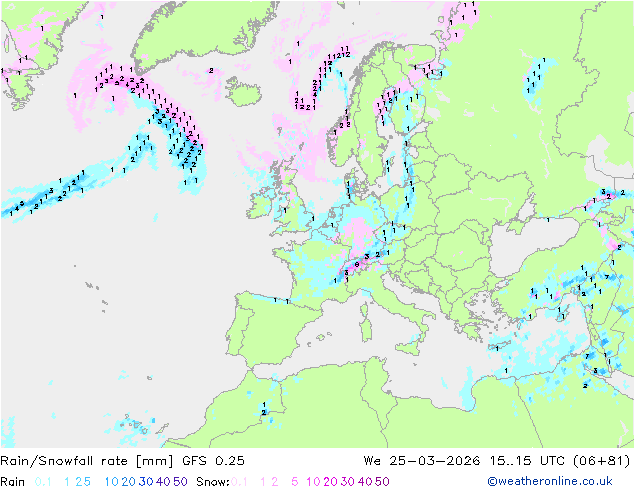Image resolution: width=634 pixels, height=490 pixels.
Task: Select the Rain legend 50 value
Action: (180, 482)
